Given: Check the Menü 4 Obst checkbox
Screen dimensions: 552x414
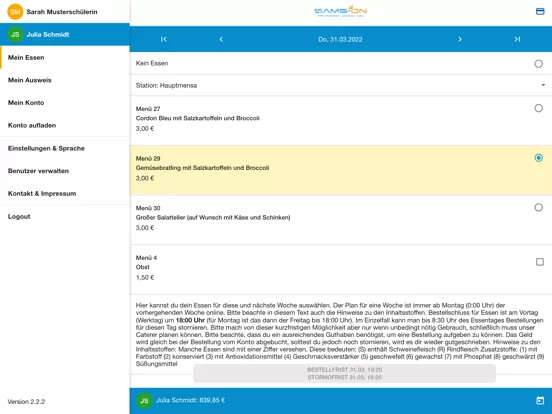Looking at the screenshot, I should (539, 262).
